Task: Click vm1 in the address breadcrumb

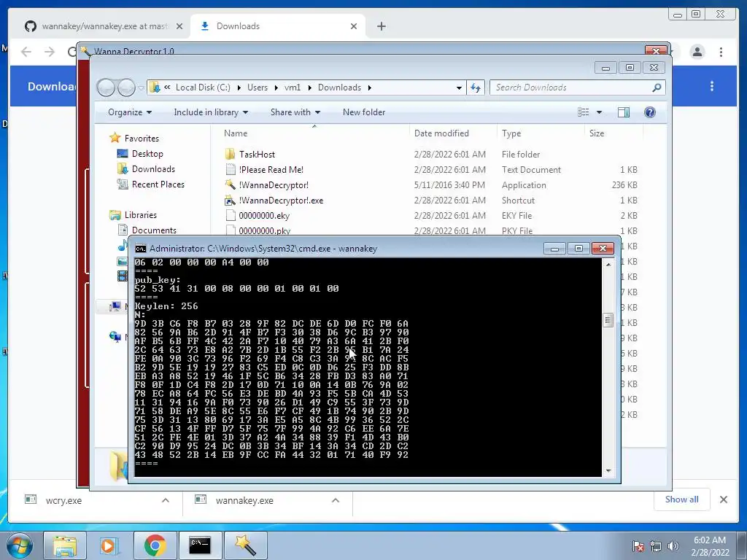Action: [293, 87]
